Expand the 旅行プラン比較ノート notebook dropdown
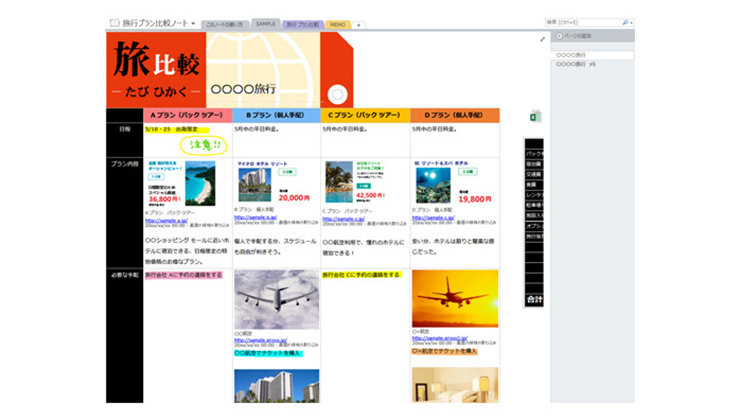Screen dimensions: 740x417 click(x=193, y=21)
